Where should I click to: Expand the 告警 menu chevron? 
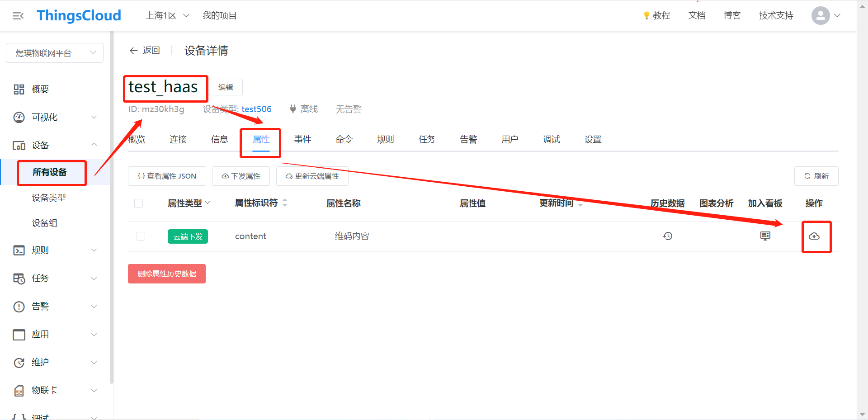(94, 307)
